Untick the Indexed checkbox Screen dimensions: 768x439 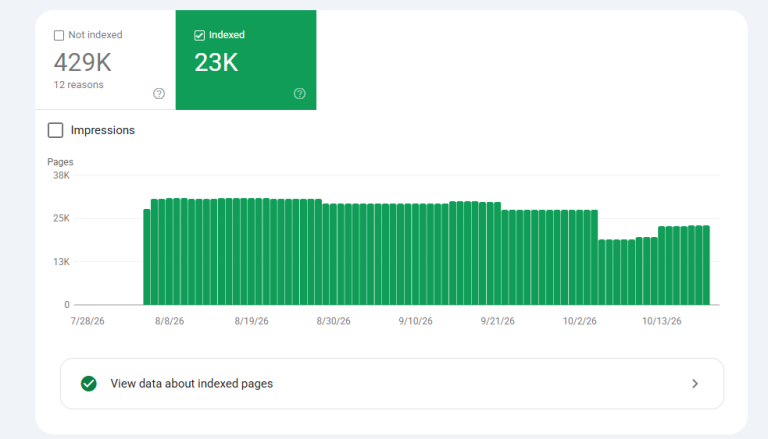point(199,35)
